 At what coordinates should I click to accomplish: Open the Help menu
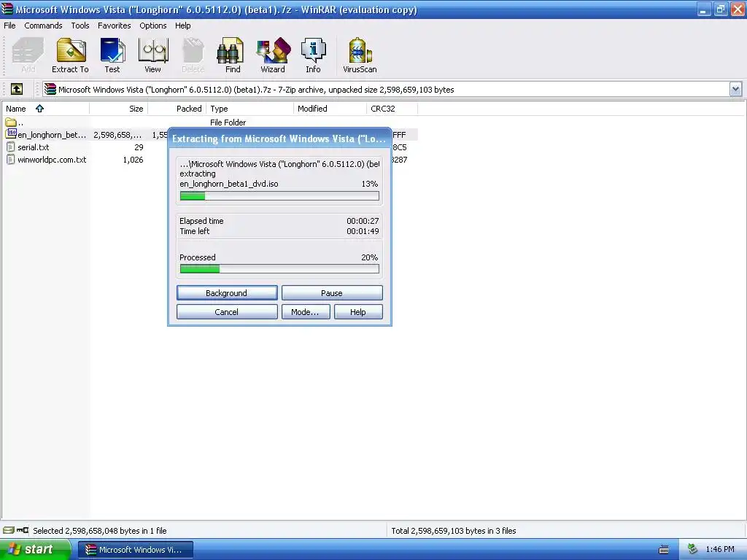point(182,26)
